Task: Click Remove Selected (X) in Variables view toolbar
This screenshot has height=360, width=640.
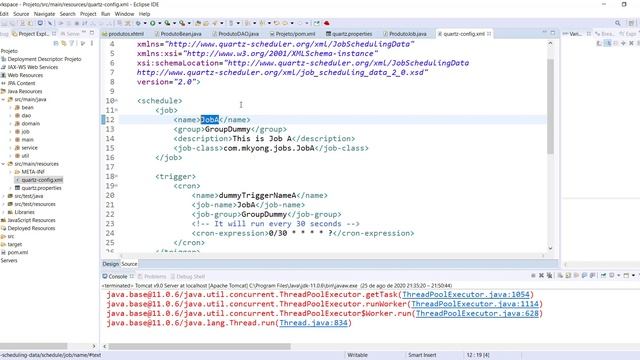Action: tap(631, 43)
